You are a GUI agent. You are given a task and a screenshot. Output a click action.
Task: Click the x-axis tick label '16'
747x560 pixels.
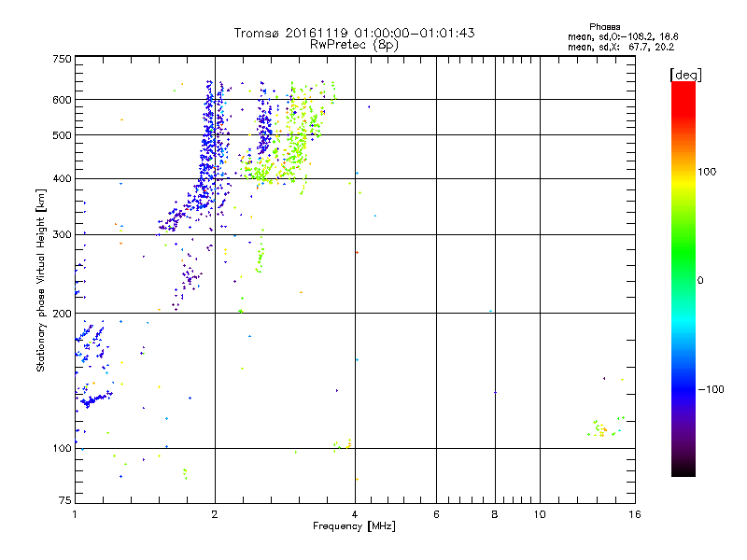pyautogui.click(x=635, y=514)
